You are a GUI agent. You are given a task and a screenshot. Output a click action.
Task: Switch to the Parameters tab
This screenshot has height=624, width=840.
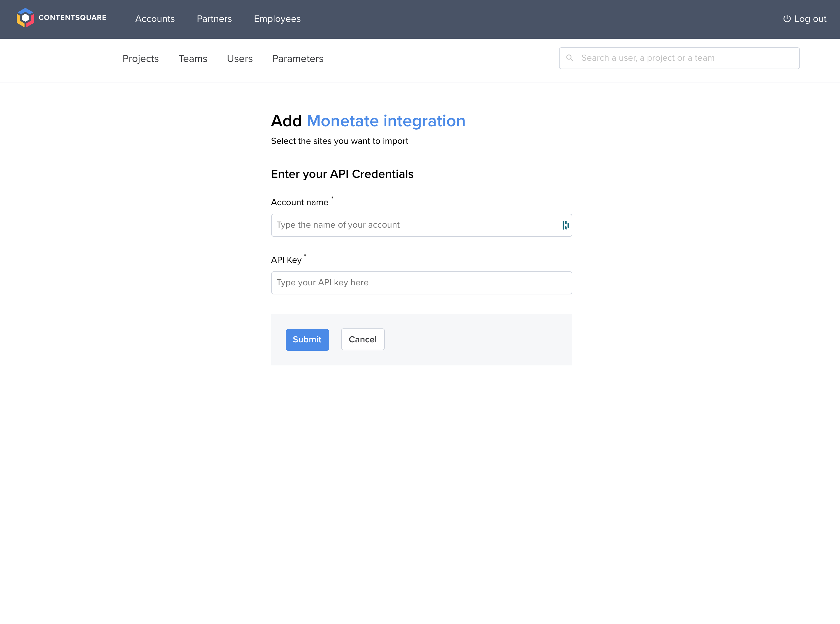[x=298, y=59]
